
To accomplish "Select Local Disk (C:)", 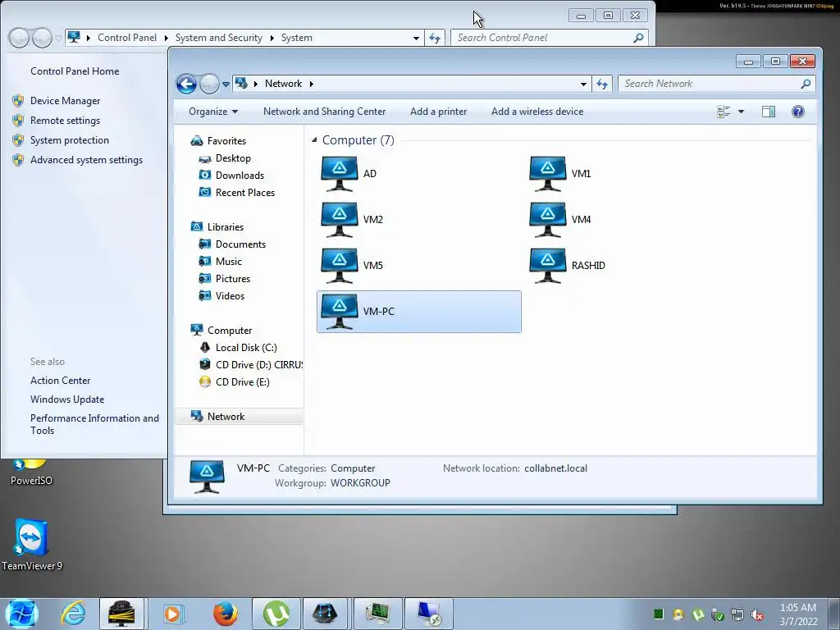I will [246, 348].
